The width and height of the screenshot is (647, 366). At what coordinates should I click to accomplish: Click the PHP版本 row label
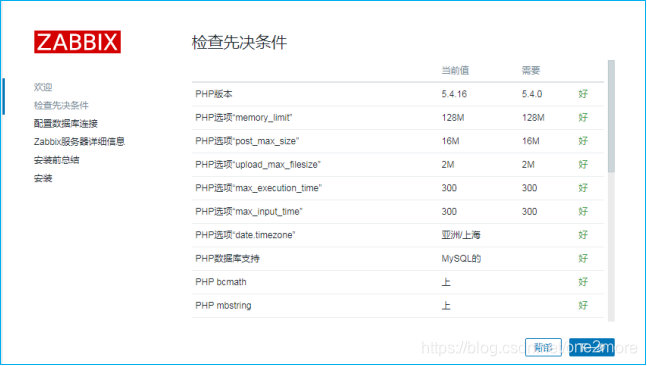point(214,94)
